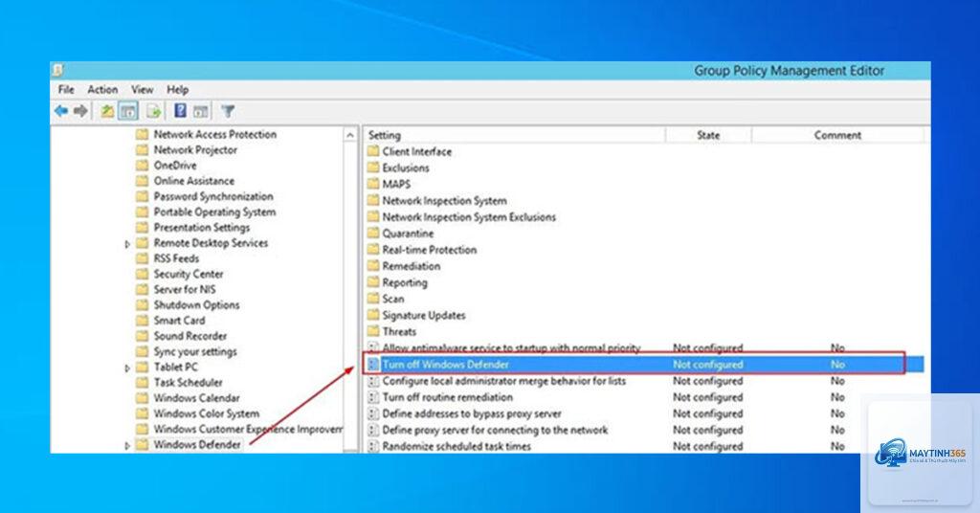Viewport: 980px width, 513px height.
Task: Select the Real-time Protection folder
Action: coord(430,249)
